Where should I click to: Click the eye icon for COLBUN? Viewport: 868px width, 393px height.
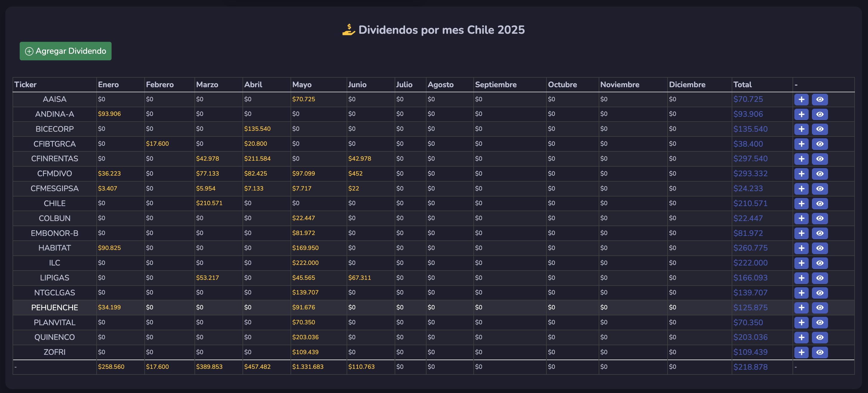tap(819, 218)
